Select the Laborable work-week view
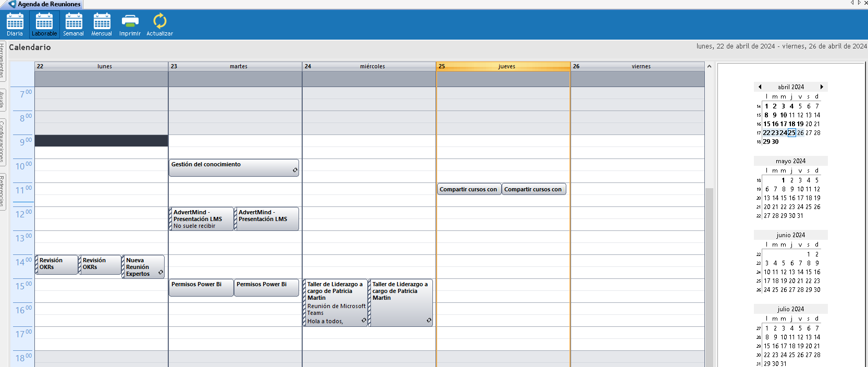The height and width of the screenshot is (367, 868). tap(44, 25)
